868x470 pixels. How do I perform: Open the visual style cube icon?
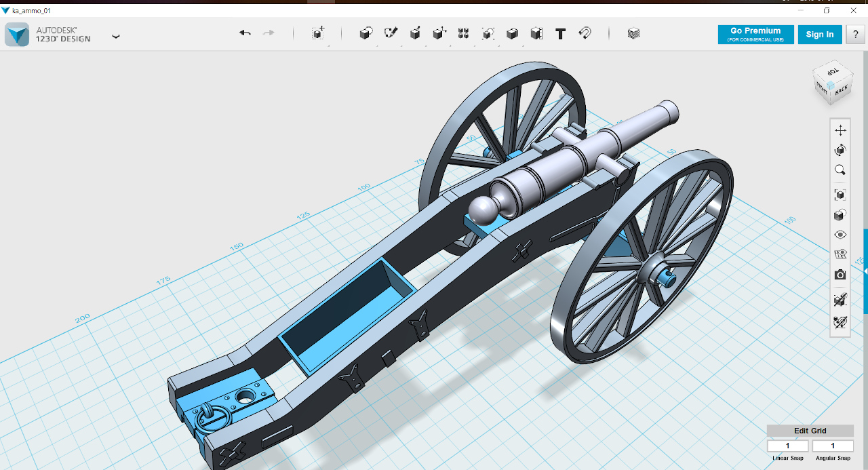coord(840,215)
